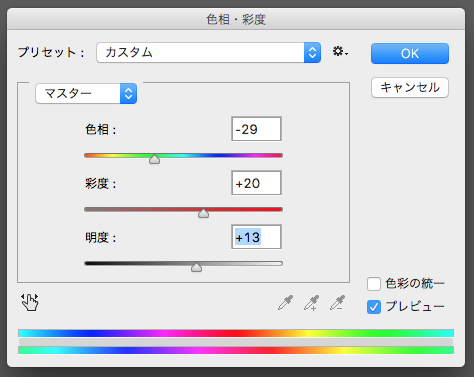This screenshot has width=474, height=377.
Task: Click the 彩度 saturation slider handle
Action: pos(203,213)
